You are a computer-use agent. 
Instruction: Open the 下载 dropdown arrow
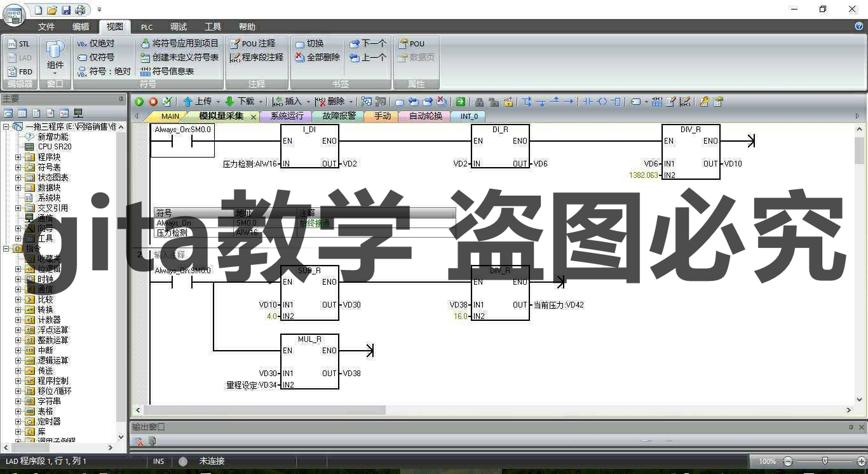click(261, 102)
